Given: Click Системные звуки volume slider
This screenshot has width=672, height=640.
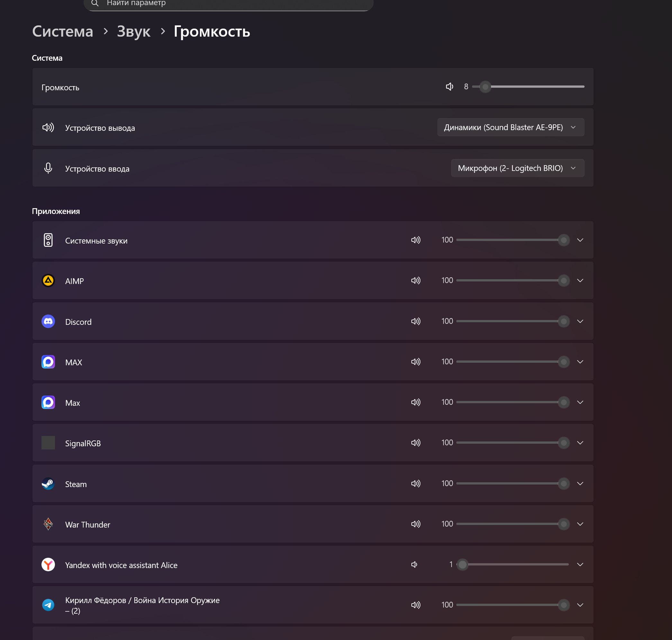Looking at the screenshot, I should (x=513, y=240).
